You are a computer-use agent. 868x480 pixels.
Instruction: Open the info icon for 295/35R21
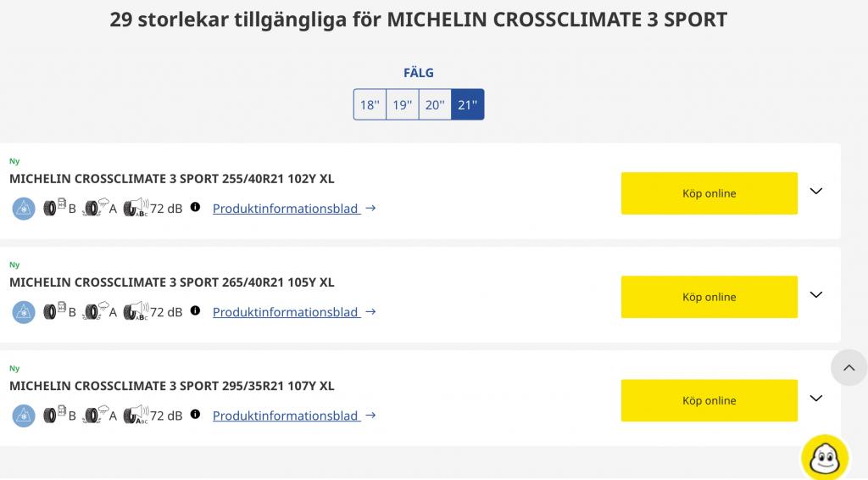click(x=196, y=414)
